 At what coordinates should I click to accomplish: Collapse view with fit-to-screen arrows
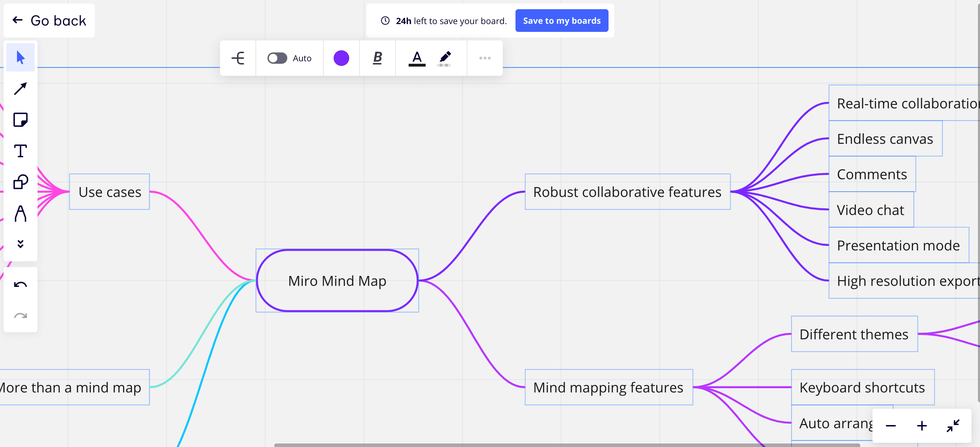pyautogui.click(x=953, y=425)
